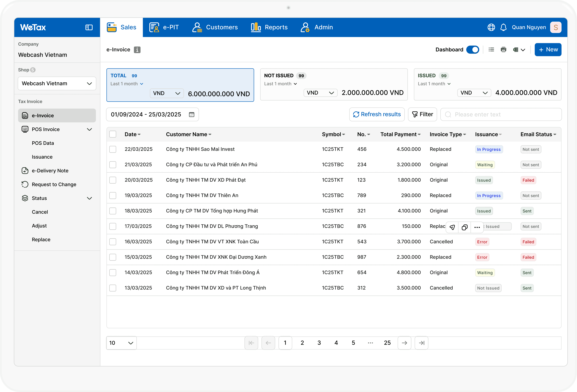The height and width of the screenshot is (392, 577).
Task: Check the select-all header checkbox
Action: (113, 134)
